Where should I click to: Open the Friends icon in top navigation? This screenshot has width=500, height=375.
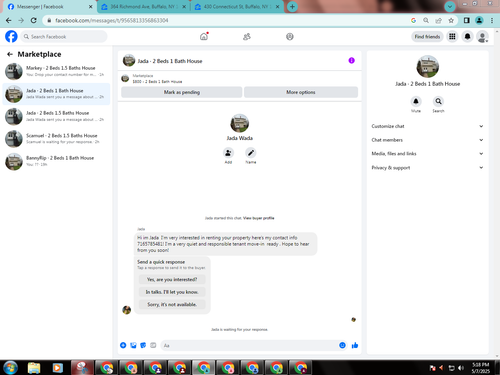click(247, 36)
